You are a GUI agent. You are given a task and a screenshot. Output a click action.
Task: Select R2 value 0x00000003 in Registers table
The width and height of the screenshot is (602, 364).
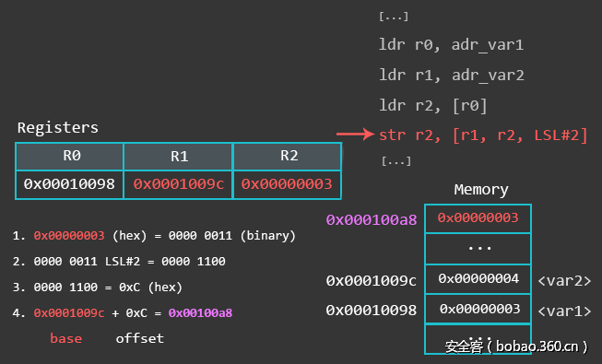[x=288, y=184]
